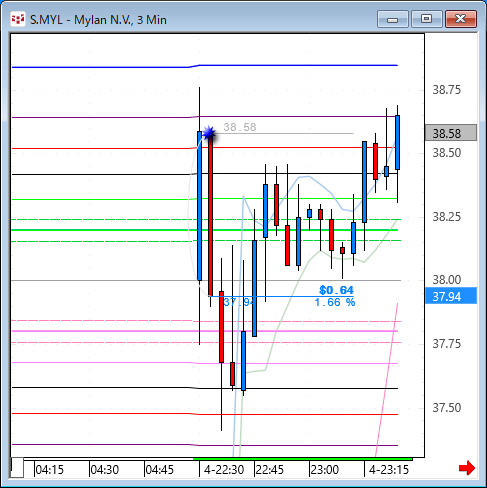The image size is (487, 488).
Task: Select the 38.58 price label on scale
Action: click(x=451, y=133)
